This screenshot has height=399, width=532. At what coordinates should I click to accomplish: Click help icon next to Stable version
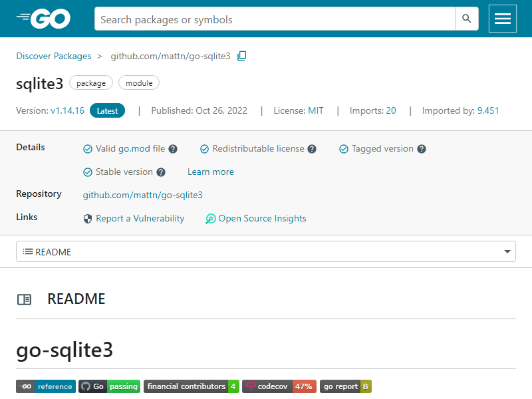(161, 172)
